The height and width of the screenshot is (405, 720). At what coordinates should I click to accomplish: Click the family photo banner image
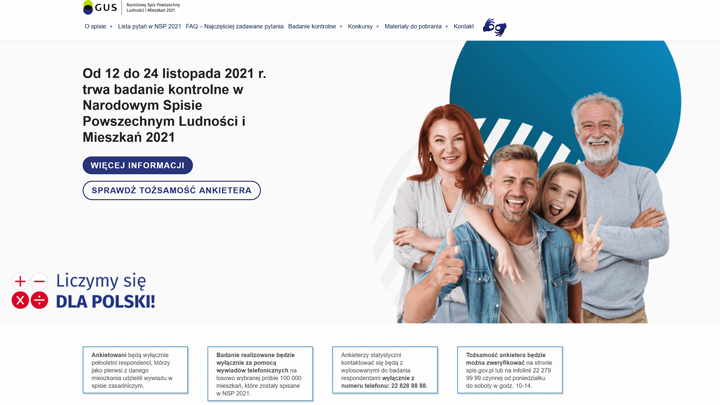(528, 182)
